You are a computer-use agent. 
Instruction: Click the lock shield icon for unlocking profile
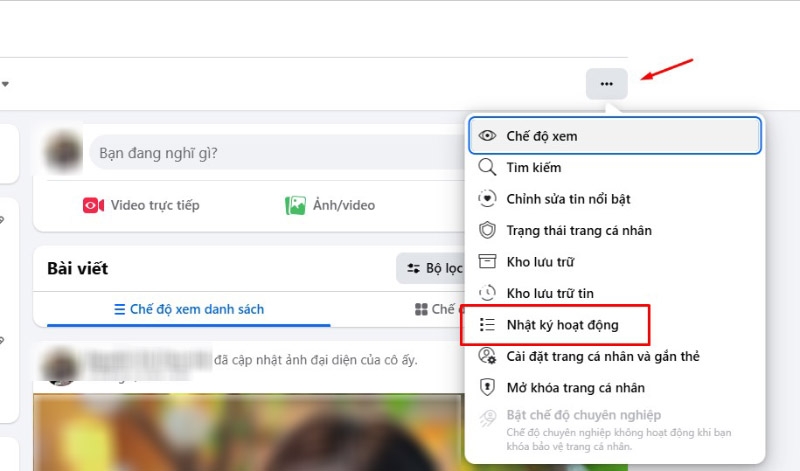coord(487,387)
